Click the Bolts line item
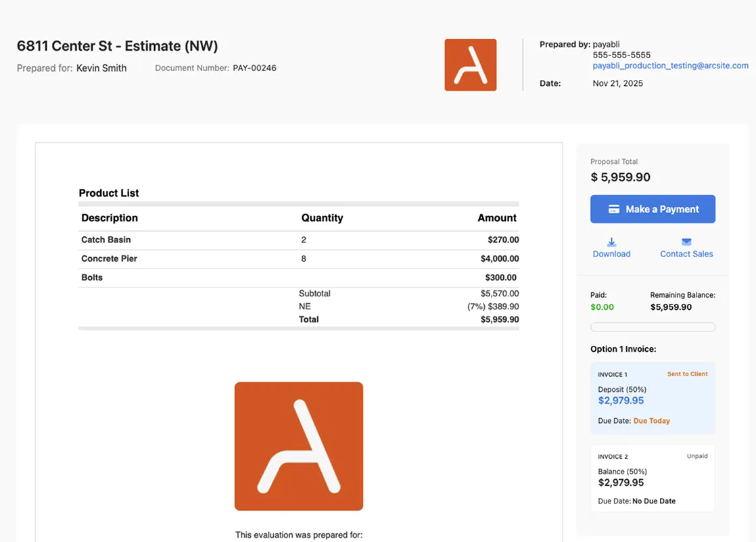756x542 pixels. click(92, 277)
